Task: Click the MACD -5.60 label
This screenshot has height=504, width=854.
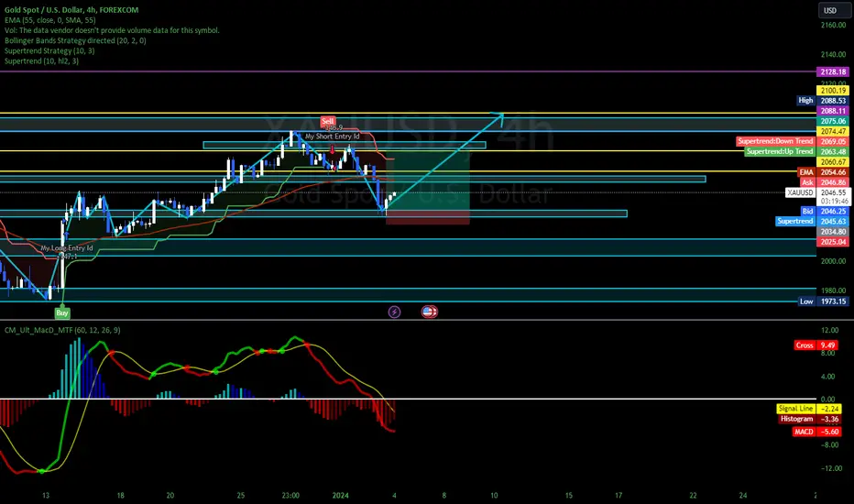Action: pos(816,432)
